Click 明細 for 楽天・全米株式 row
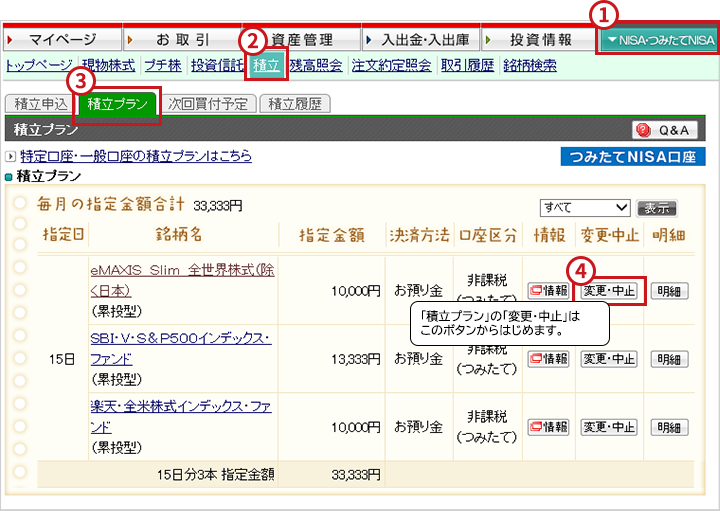 [x=669, y=428]
